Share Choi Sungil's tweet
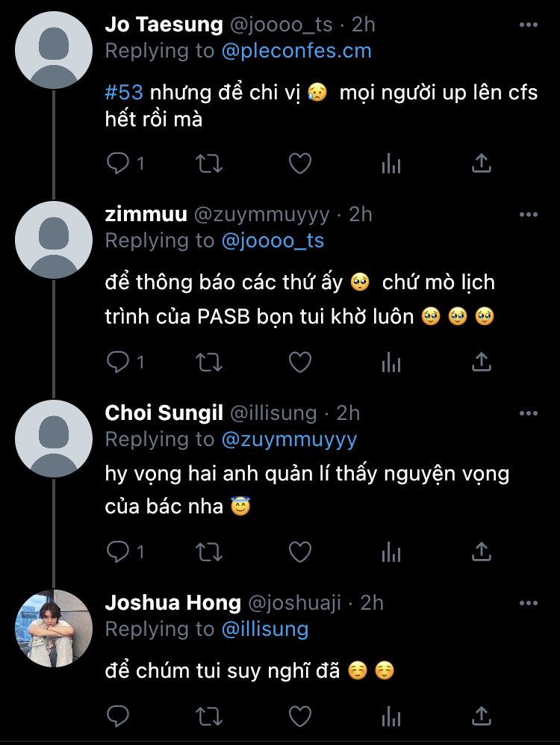 pos(481,551)
